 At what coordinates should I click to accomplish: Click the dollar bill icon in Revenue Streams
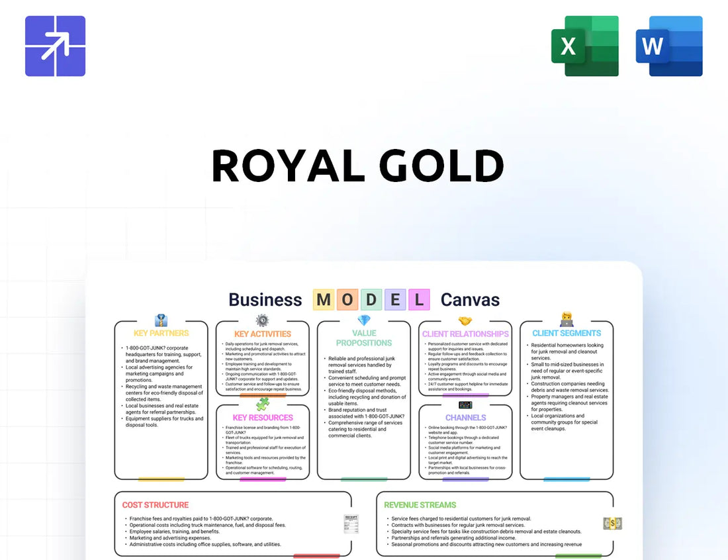point(612,524)
